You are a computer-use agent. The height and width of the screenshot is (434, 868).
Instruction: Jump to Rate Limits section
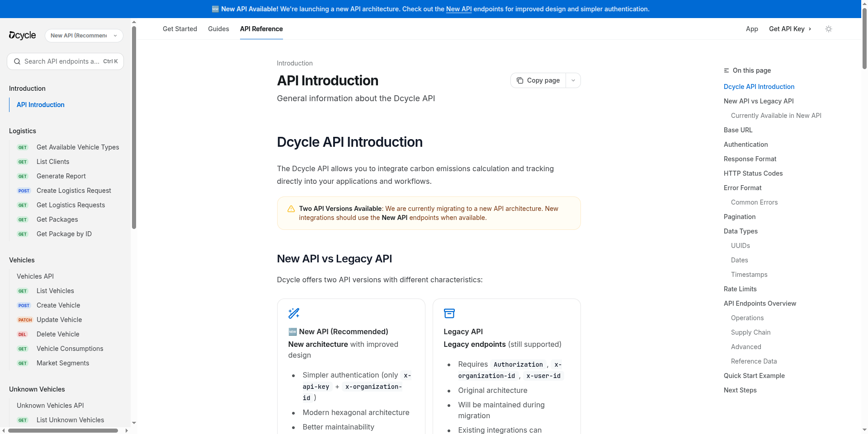tap(740, 289)
